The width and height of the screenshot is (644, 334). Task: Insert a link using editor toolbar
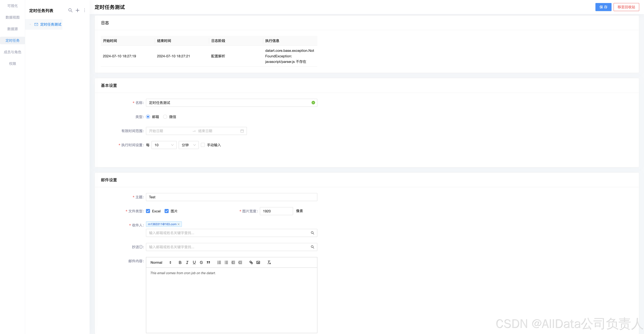click(251, 262)
